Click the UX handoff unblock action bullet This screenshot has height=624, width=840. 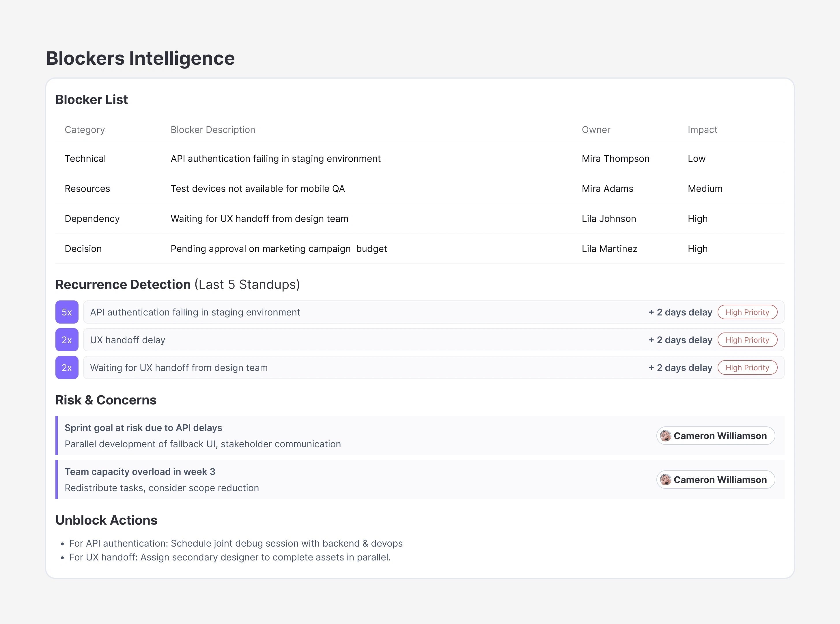(x=230, y=557)
